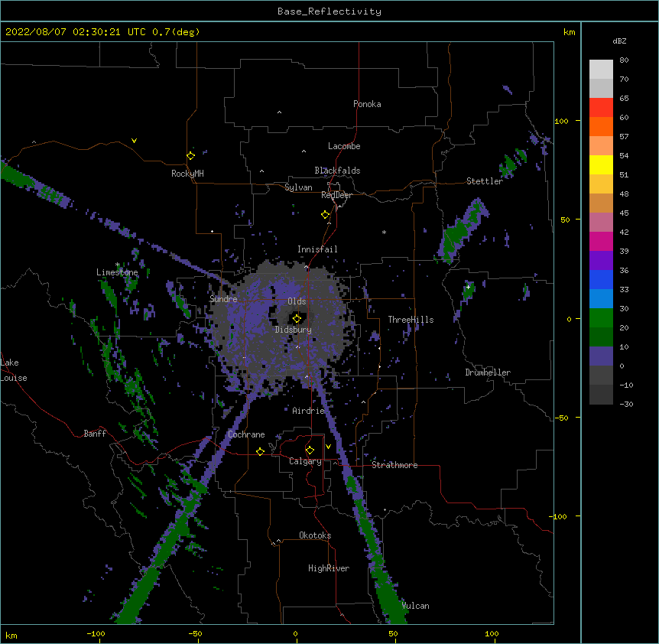659x644 pixels.
Task: Click the -100 tick on the right axis
Action: pyautogui.click(x=559, y=516)
